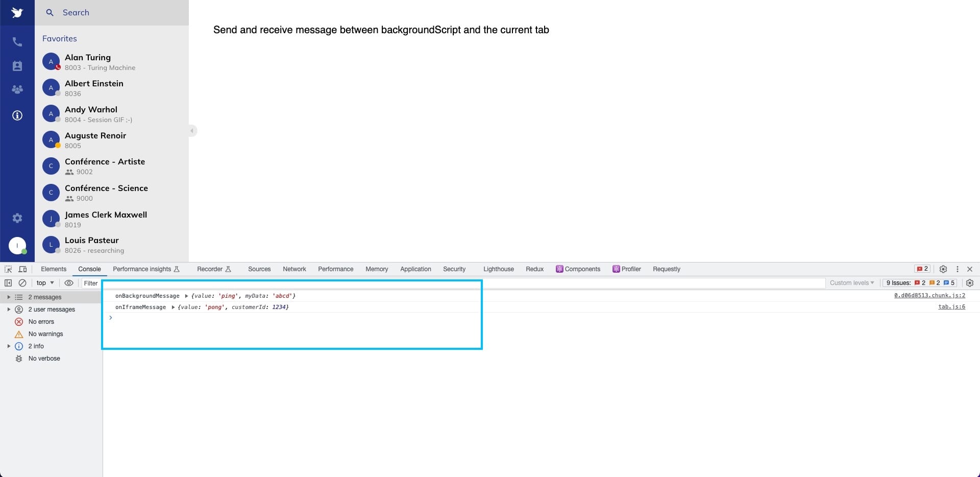
Task: Open the Memory tab
Action: pyautogui.click(x=377, y=269)
